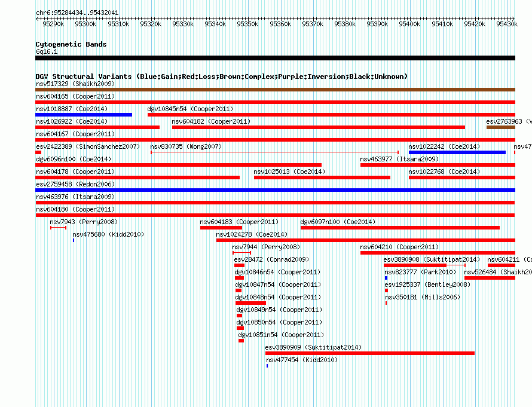Viewport: 532px width, 407px height.
Task: Click nsv604180 (Cooper2011) label
Action: 75,209
